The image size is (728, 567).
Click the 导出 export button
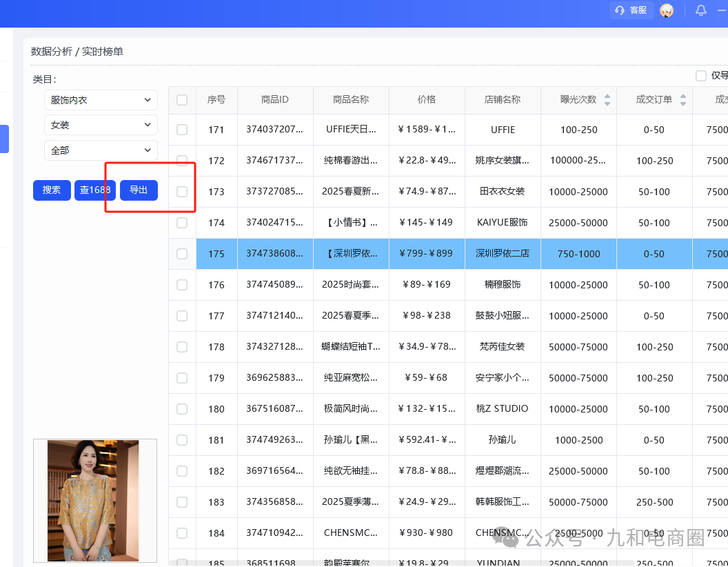(139, 190)
